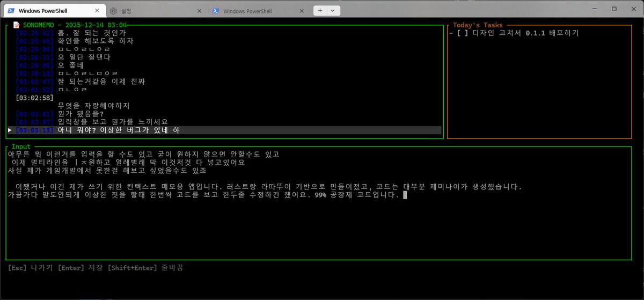The width and height of the screenshot is (644, 300).
Task: Select memo row 확인을 해보도록 하자
Action: click(x=225, y=41)
